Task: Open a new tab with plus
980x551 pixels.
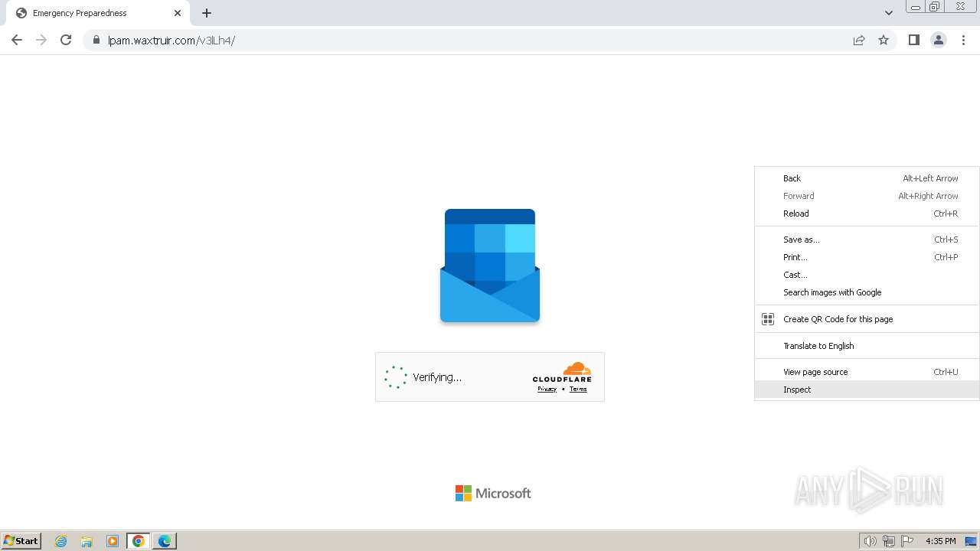Action: [x=207, y=13]
